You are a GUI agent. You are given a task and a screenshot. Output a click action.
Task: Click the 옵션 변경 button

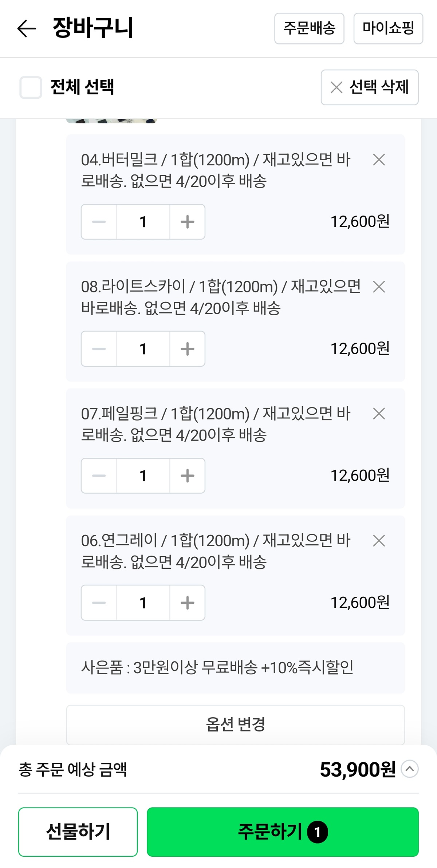(x=236, y=725)
